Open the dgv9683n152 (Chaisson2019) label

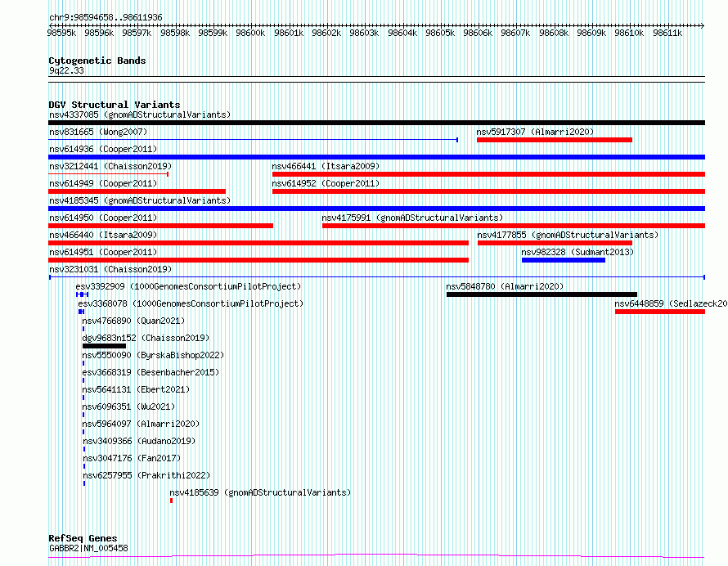146,338
